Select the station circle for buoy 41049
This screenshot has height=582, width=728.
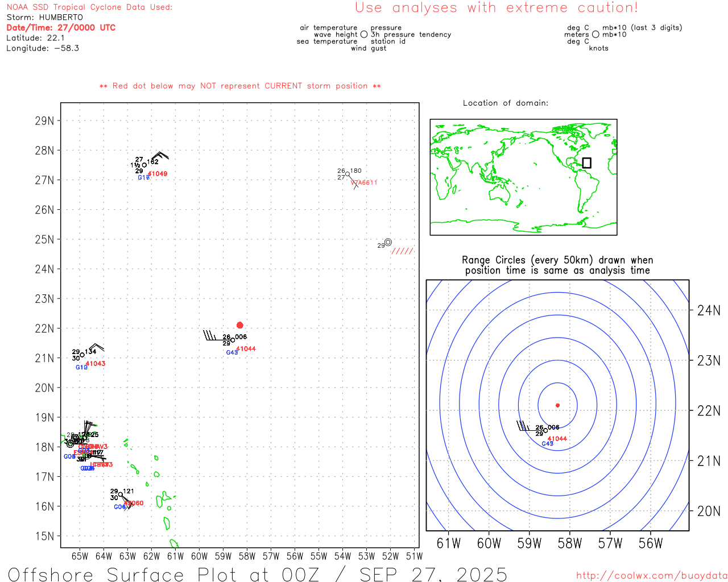pos(144,165)
